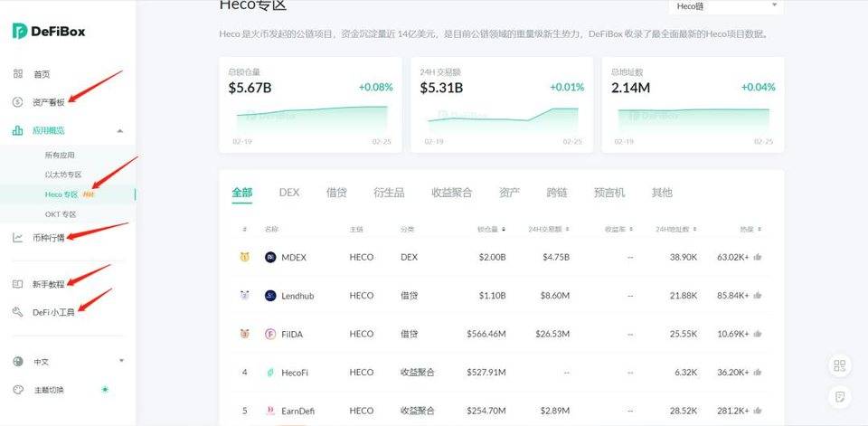Open DeFi小工具 wrench icon
868x426 pixels.
[18, 312]
